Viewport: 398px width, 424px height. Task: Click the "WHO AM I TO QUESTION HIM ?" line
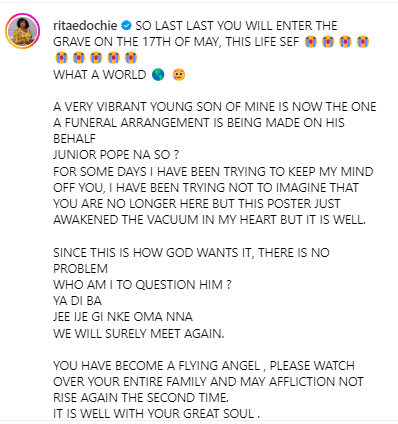pyautogui.click(x=142, y=285)
